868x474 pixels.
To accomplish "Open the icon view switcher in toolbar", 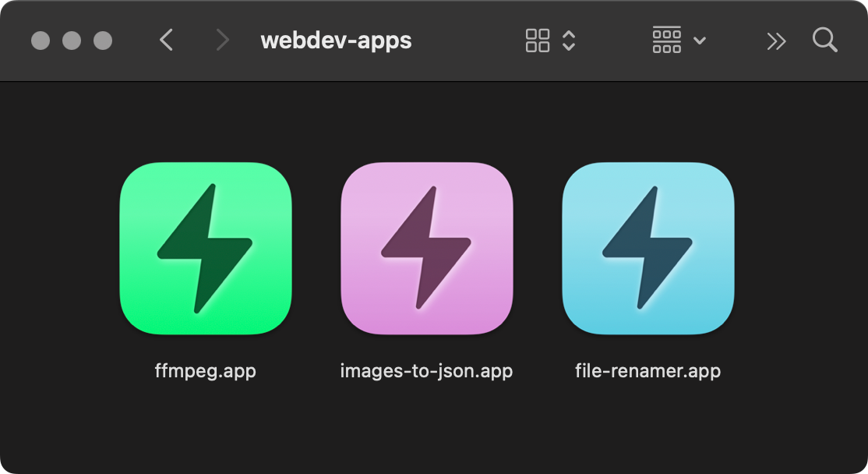I will tap(537, 40).
